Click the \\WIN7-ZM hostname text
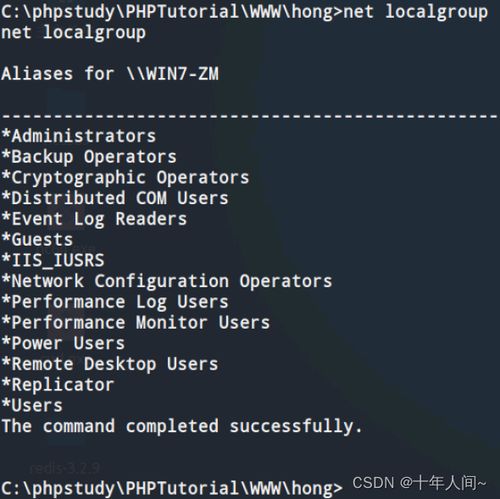This screenshot has height=499, width=500. (173, 74)
